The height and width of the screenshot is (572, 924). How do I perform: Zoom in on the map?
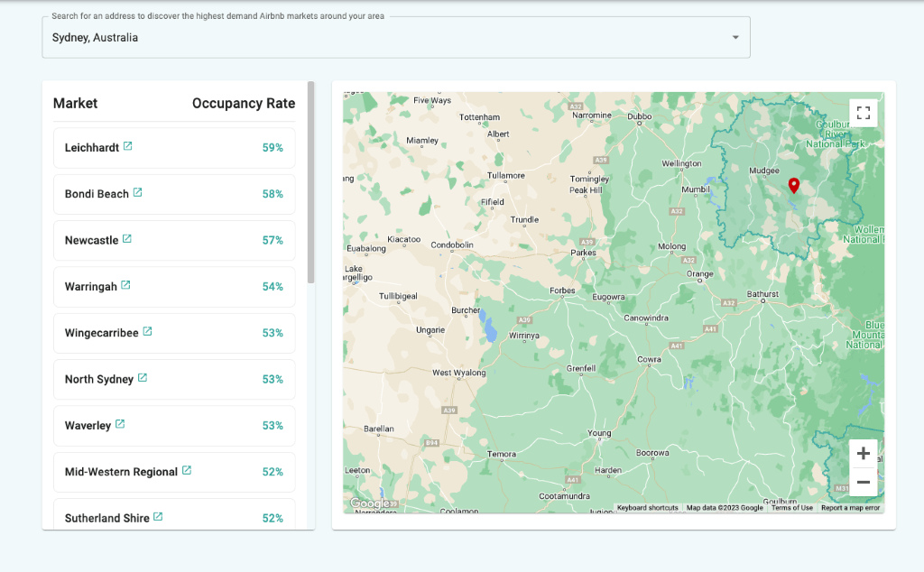coord(863,453)
